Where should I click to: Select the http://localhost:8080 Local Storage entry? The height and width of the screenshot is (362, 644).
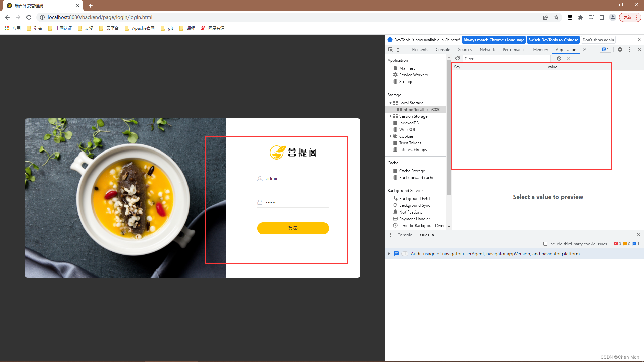[422, 109]
